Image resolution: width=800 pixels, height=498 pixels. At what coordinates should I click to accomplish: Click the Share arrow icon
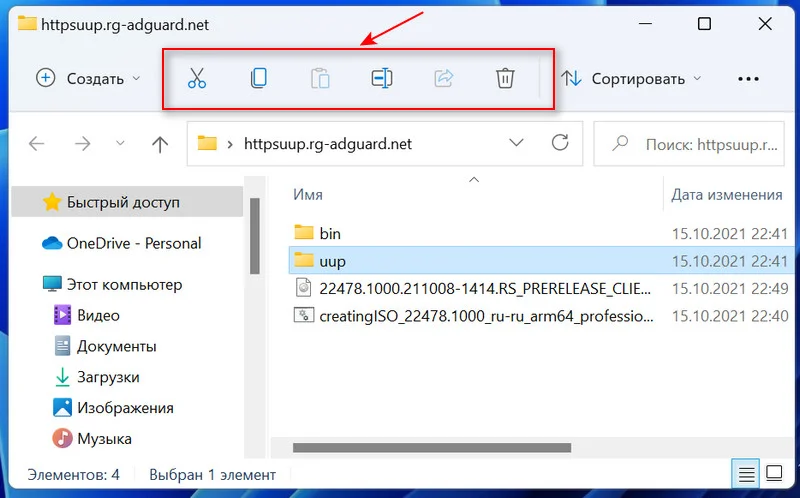coord(443,79)
